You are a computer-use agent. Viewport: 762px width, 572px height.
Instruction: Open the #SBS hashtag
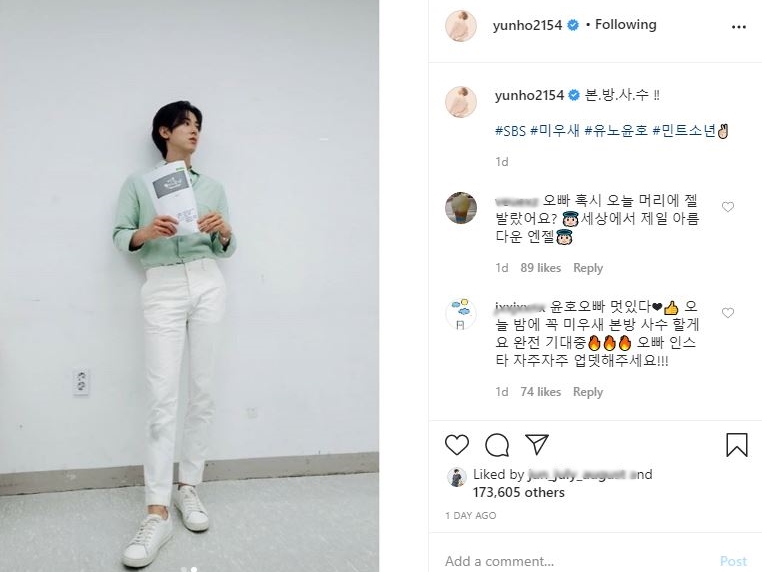(x=510, y=131)
